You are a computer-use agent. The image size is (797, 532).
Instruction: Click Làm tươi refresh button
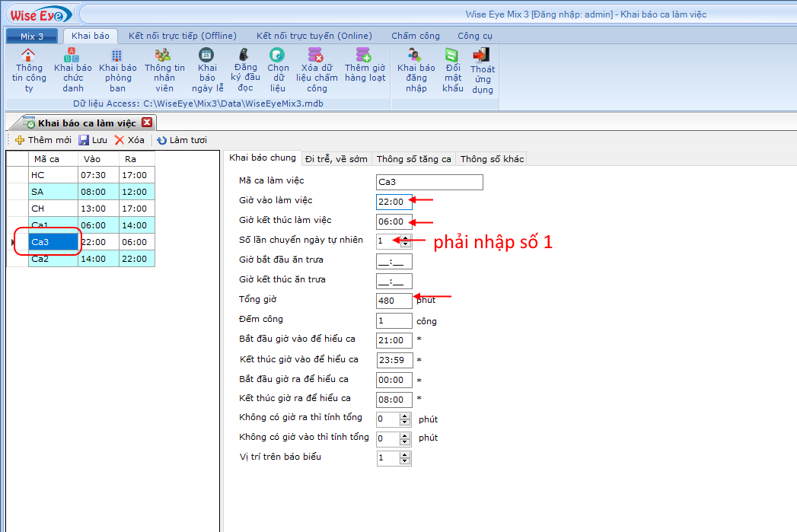pos(182,140)
